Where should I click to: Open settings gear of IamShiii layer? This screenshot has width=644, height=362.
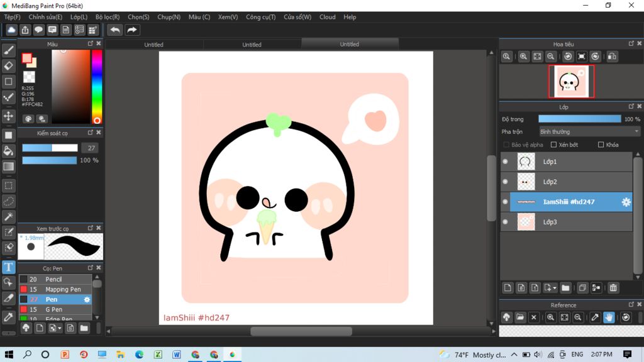pyautogui.click(x=626, y=202)
